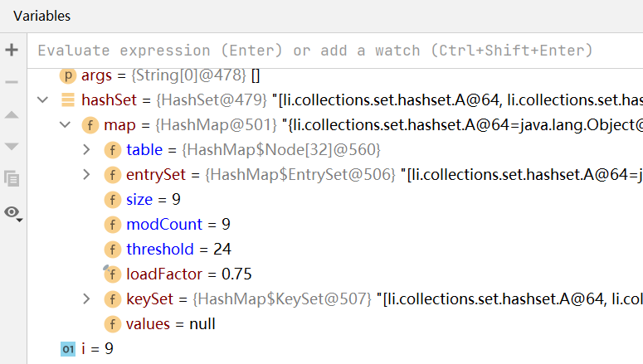Screen dimensions: 643x364
Task: Click the primitive icon beside i = 9
Action: point(68,349)
